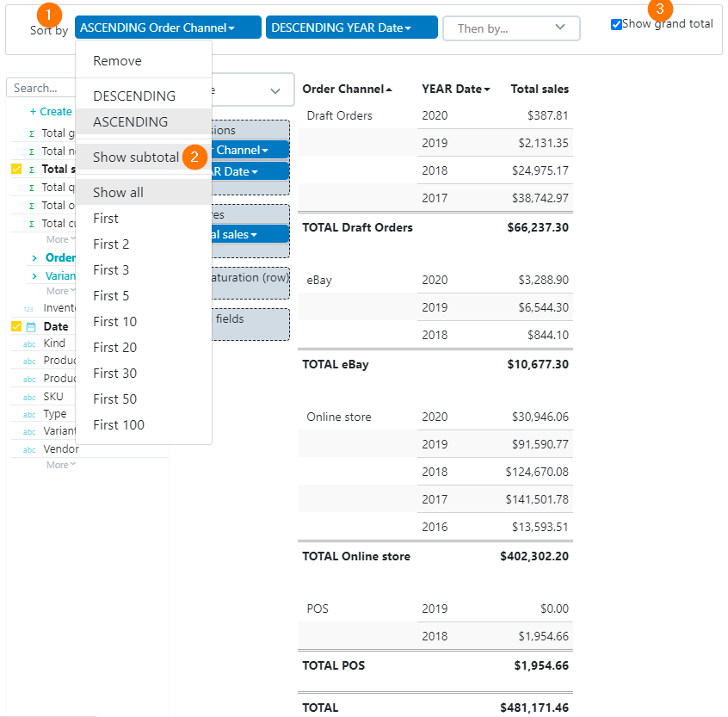The image size is (728, 717).
Task: Uncheck the yellow Total sales checkbox
Action: (16, 169)
